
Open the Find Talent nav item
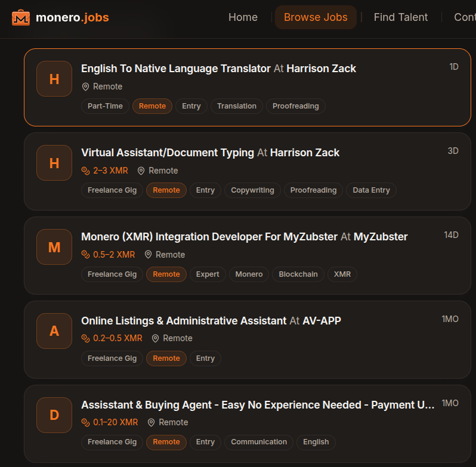tap(401, 17)
